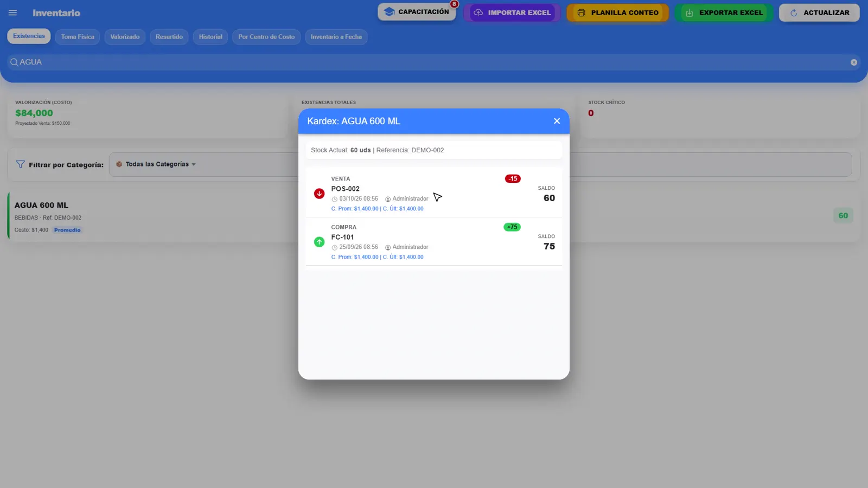The image size is (868, 488).
Task: Click the notification badge on Capacitación
Action: [x=454, y=4]
